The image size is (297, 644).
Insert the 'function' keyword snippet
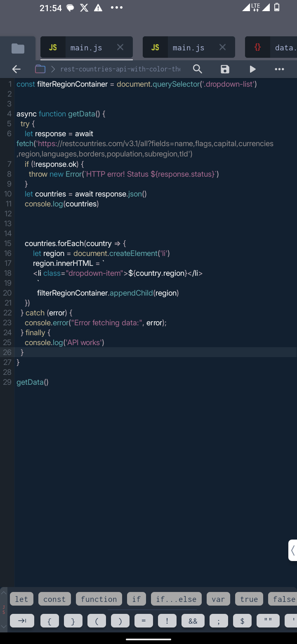99,599
